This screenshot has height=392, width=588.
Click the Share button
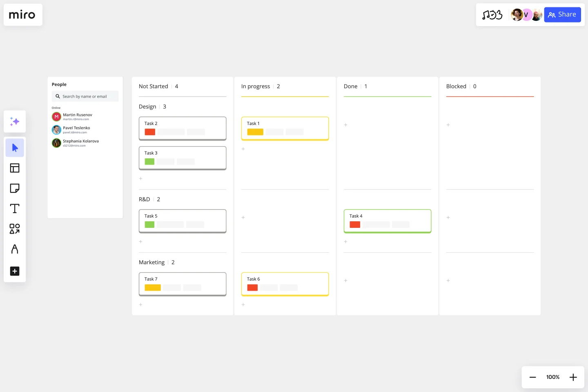(x=562, y=15)
